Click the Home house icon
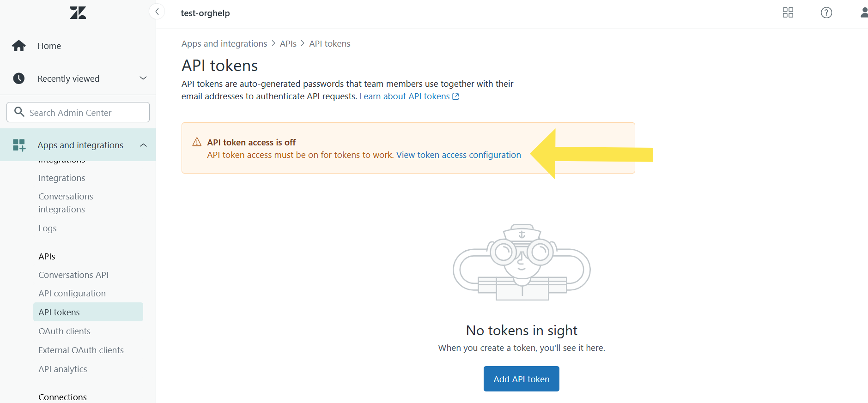868x403 pixels. [x=19, y=46]
